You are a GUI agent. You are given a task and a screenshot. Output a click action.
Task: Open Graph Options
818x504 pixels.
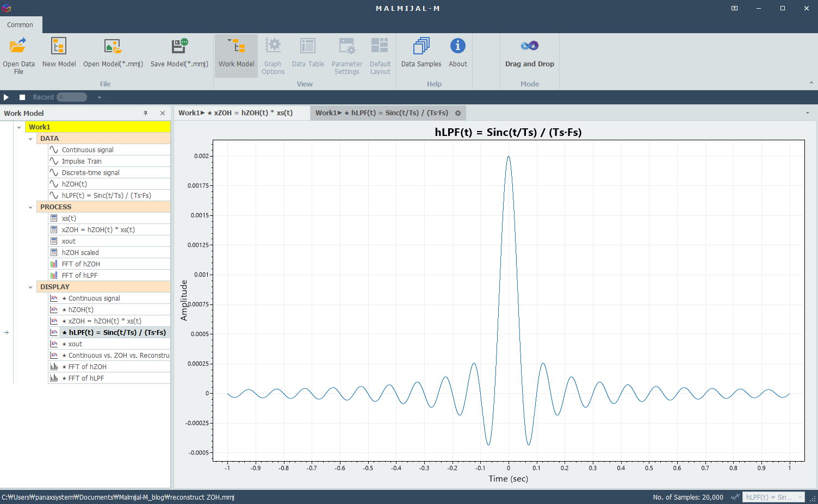pyautogui.click(x=273, y=55)
